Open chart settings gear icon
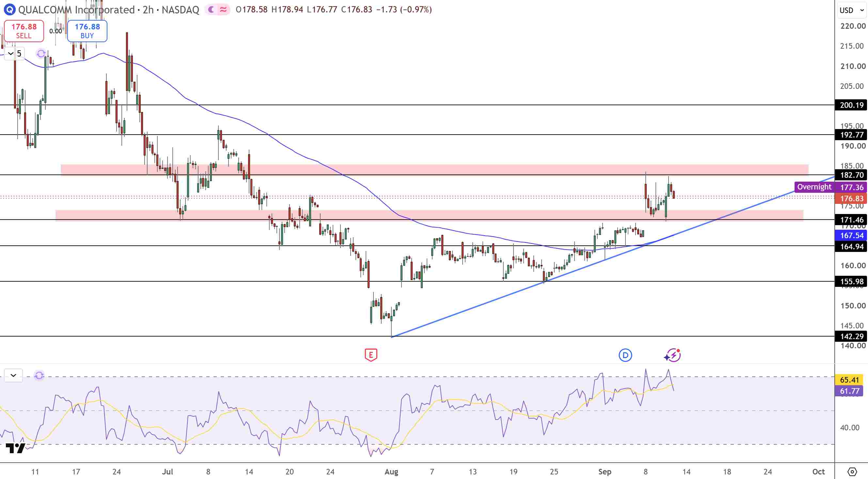The width and height of the screenshot is (868, 479). 852,471
